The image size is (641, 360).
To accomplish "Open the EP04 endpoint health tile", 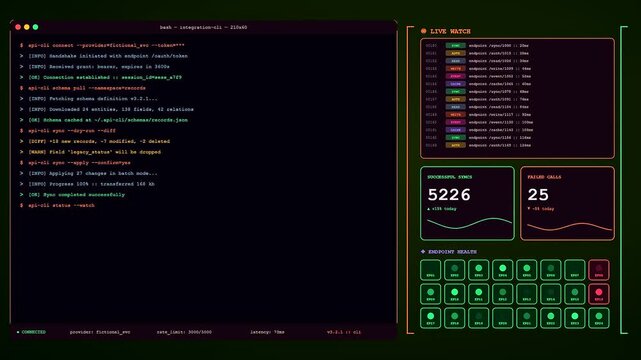I will 503,270.
